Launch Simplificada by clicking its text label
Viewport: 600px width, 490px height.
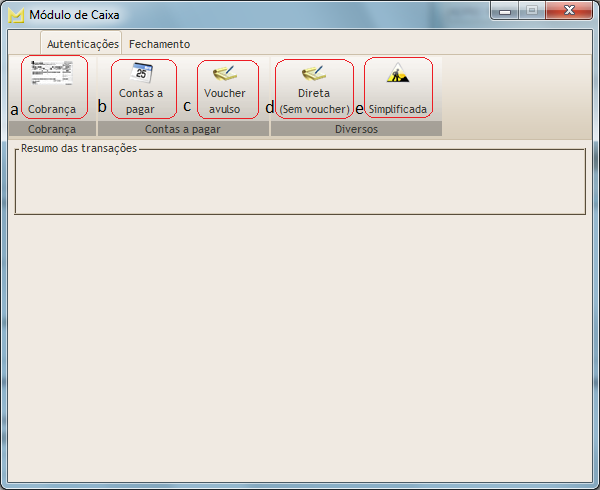pos(397,108)
